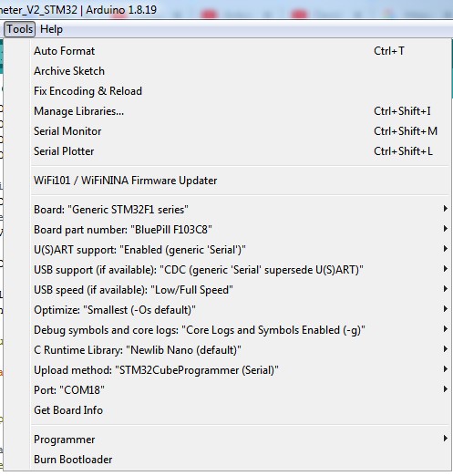Viewport: 453px width, 476px height.
Task: Open the Tools menu
Action: tap(19, 29)
